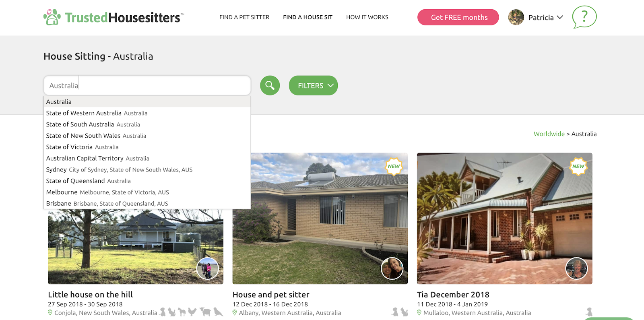
Task: Expand the FILTERS dropdown
Action: pyautogui.click(x=313, y=85)
